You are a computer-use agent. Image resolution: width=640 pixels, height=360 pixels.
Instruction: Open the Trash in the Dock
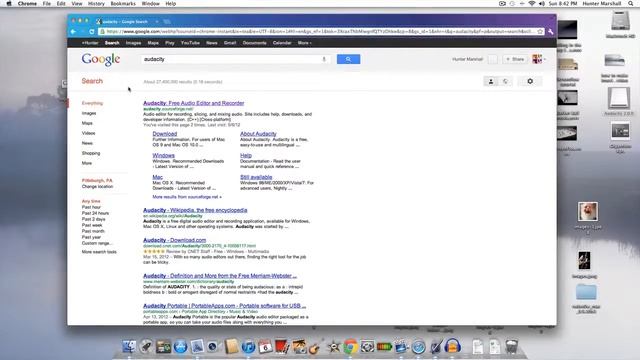tap(511, 347)
